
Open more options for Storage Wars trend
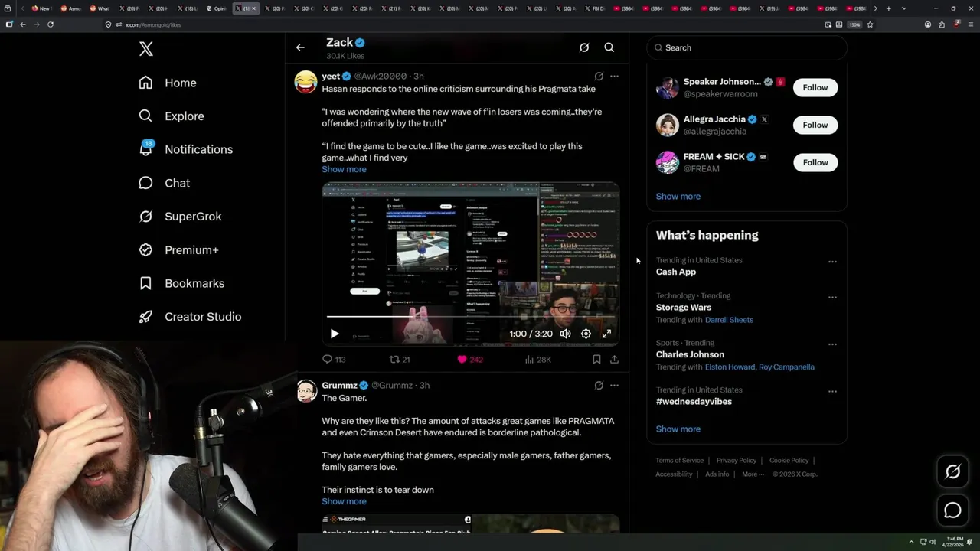(x=832, y=297)
